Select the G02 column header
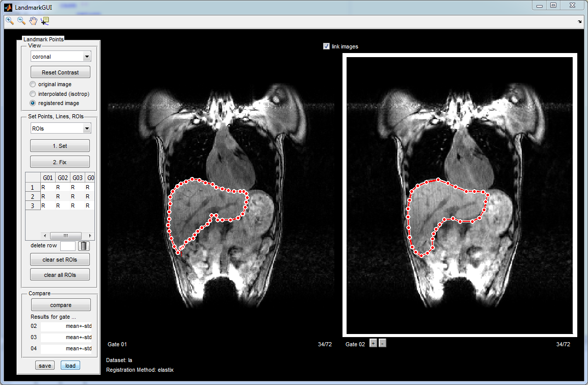The image size is (588, 385). click(63, 178)
